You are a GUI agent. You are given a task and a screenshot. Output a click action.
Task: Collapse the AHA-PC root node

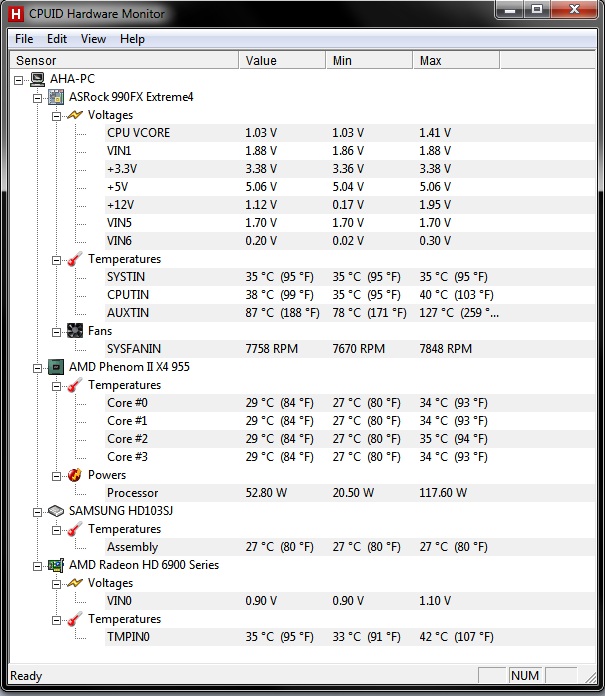click(x=19, y=80)
